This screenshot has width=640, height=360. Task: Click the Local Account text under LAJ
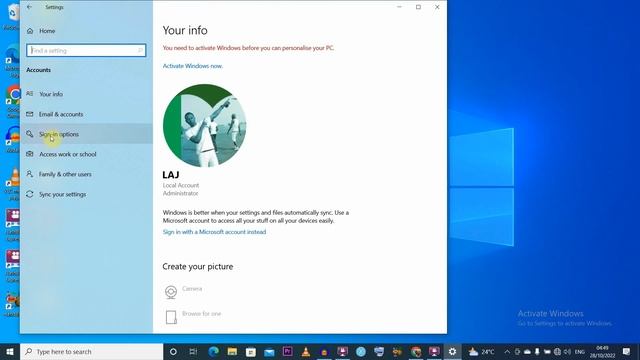coord(181,185)
